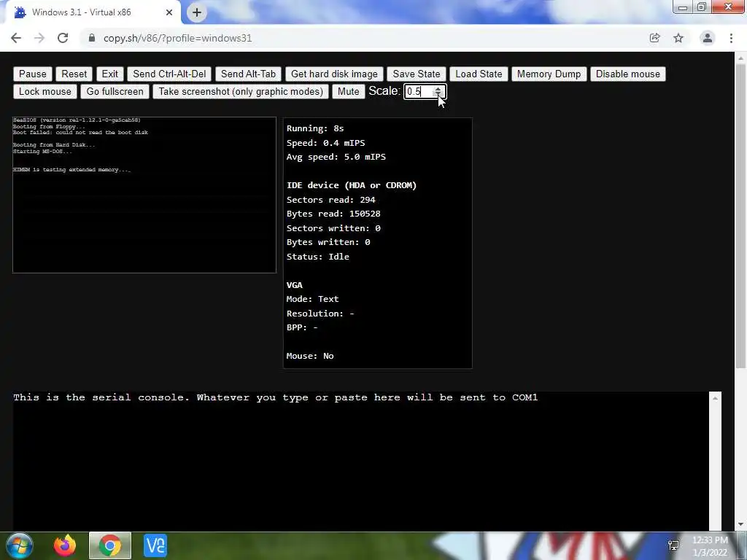Go fullscreen with the emulator
Viewport: 747px width, 560px height.
tap(115, 91)
